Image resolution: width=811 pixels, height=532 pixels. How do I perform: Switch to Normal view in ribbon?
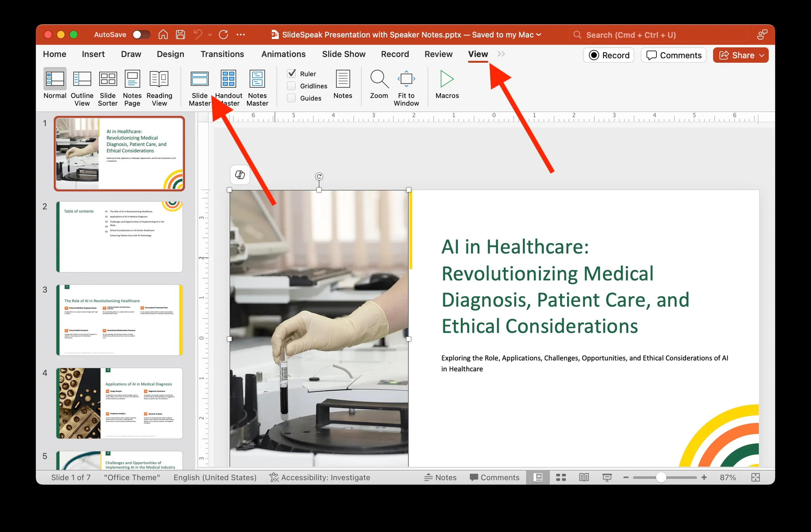point(55,85)
